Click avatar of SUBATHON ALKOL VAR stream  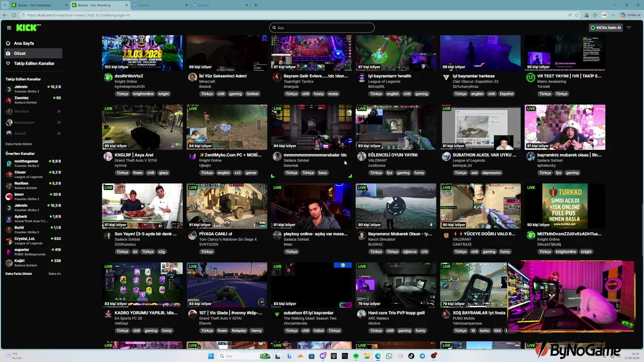coord(446,156)
